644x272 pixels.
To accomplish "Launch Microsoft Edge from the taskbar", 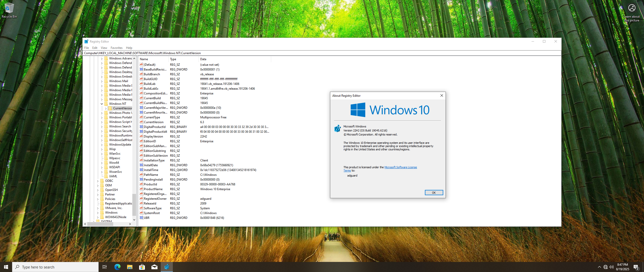I will 117,267.
